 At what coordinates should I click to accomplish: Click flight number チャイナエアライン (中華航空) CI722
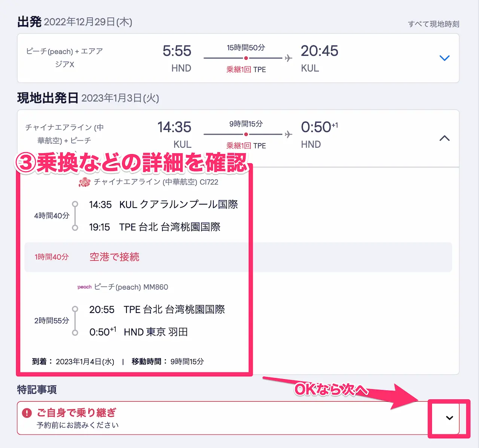coord(156,182)
